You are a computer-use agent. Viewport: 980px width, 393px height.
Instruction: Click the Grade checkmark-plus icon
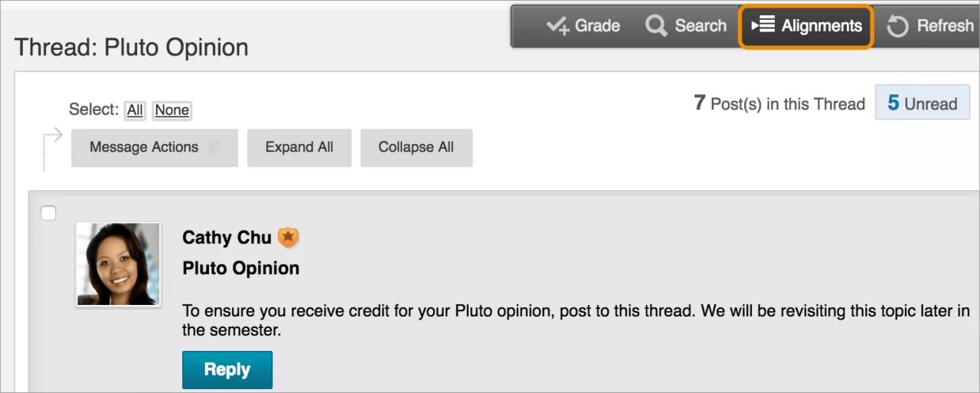coord(558,26)
